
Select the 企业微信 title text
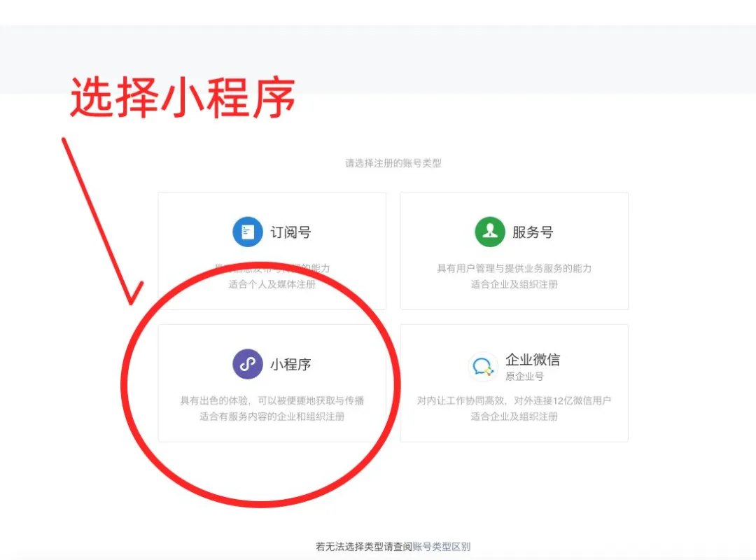(533, 359)
